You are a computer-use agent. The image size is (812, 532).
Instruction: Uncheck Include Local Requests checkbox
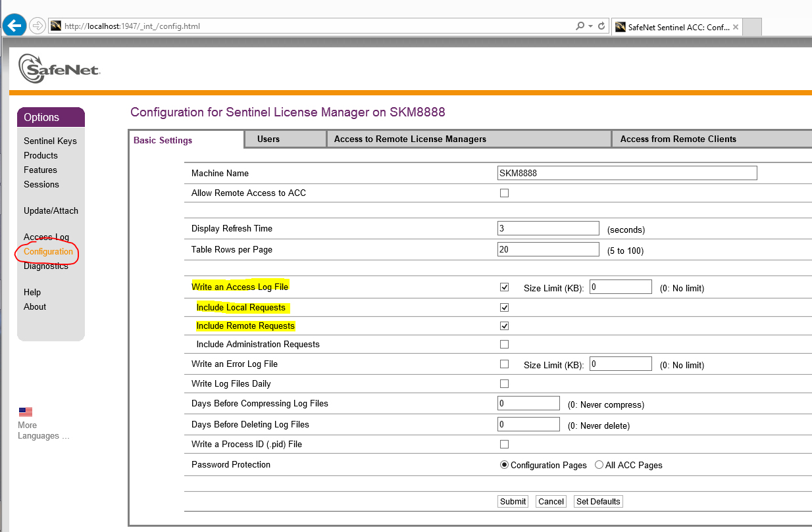pos(505,308)
